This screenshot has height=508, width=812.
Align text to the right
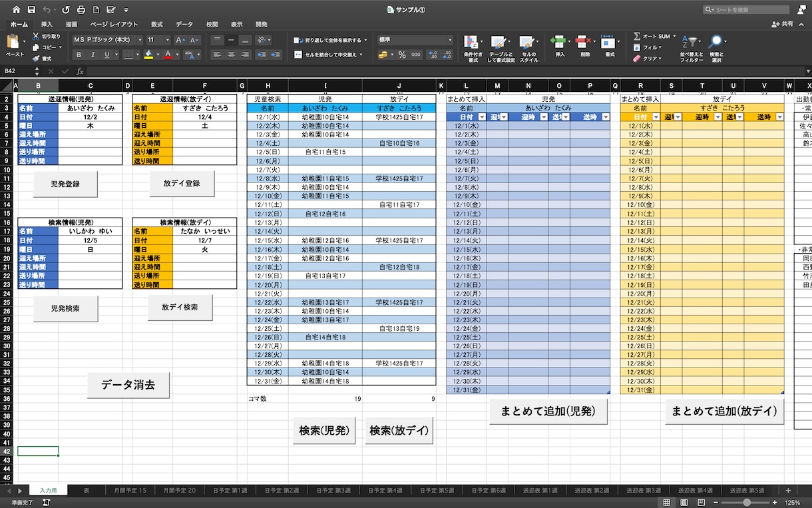(x=245, y=55)
